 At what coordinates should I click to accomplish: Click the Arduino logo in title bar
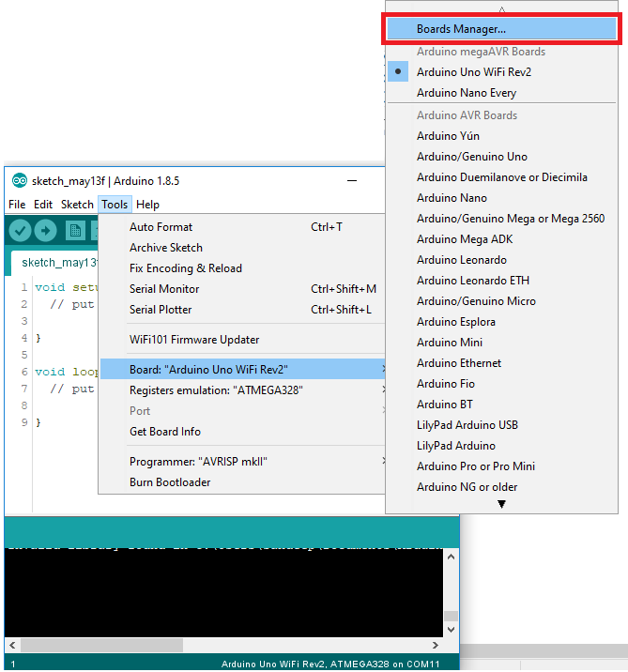[x=20, y=181]
